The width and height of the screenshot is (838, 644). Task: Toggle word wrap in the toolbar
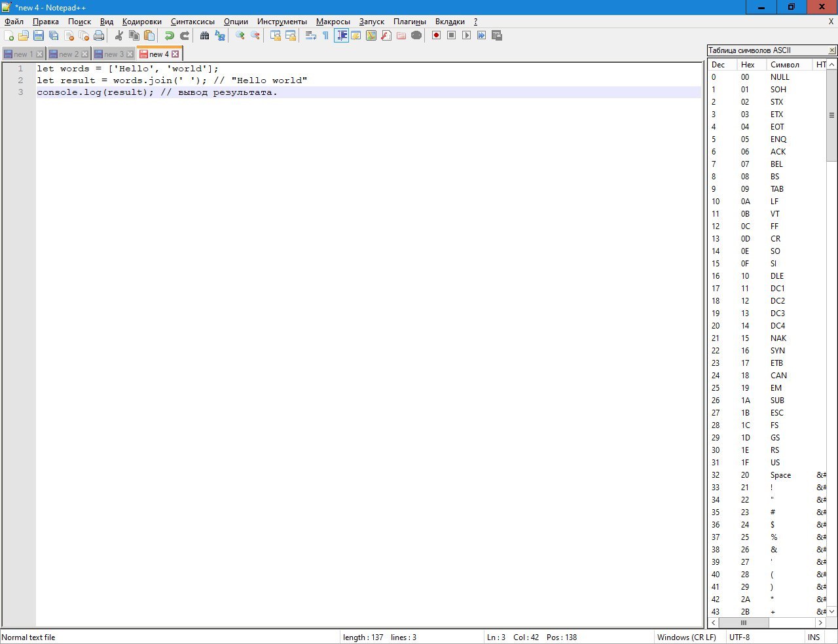coord(311,35)
